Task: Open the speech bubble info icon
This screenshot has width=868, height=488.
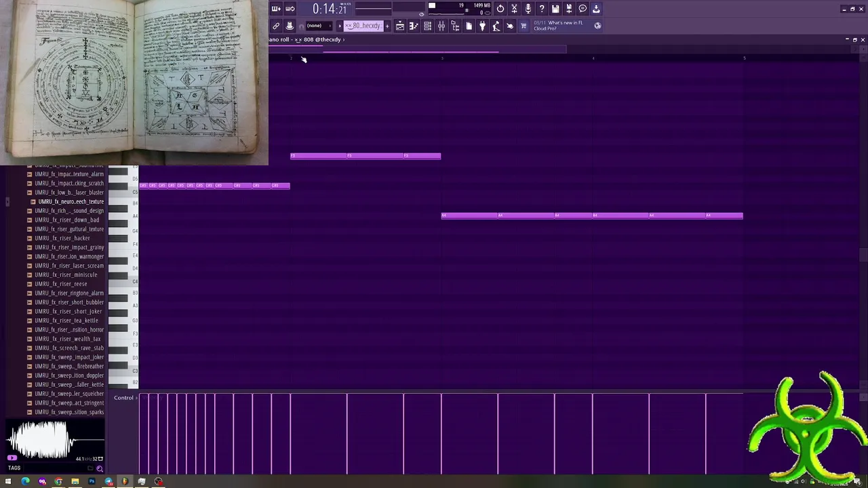Action: [x=583, y=9]
